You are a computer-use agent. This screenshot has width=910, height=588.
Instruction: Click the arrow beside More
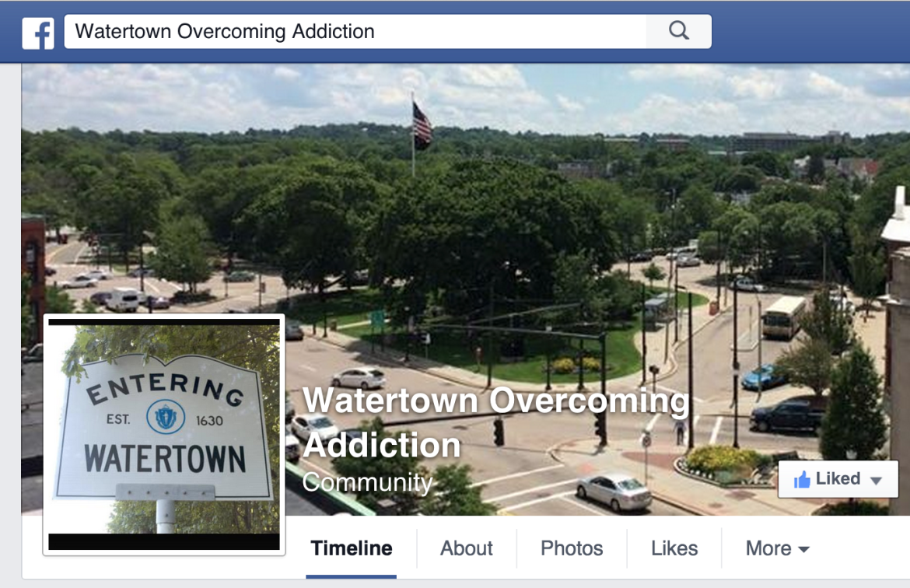(x=803, y=549)
